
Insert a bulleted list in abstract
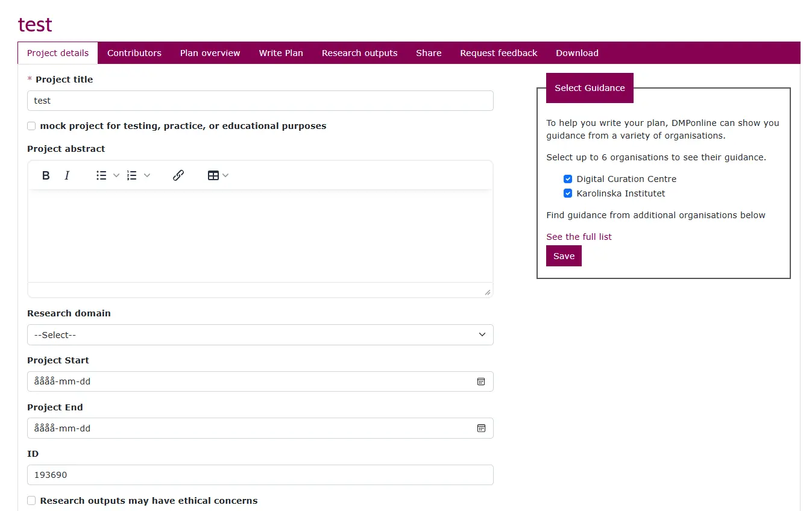click(101, 175)
